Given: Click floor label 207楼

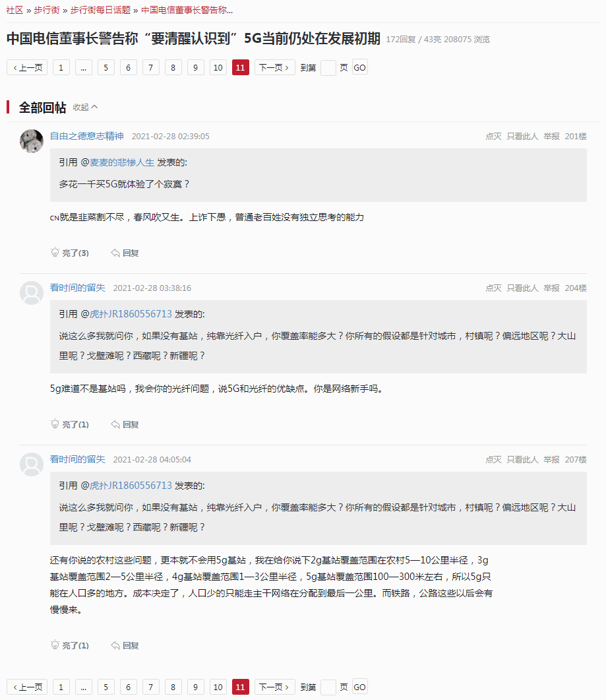Looking at the screenshot, I should pos(576,460).
